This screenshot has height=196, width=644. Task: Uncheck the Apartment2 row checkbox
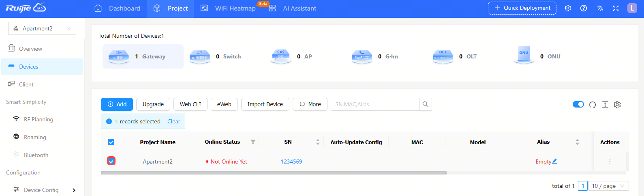tap(111, 161)
